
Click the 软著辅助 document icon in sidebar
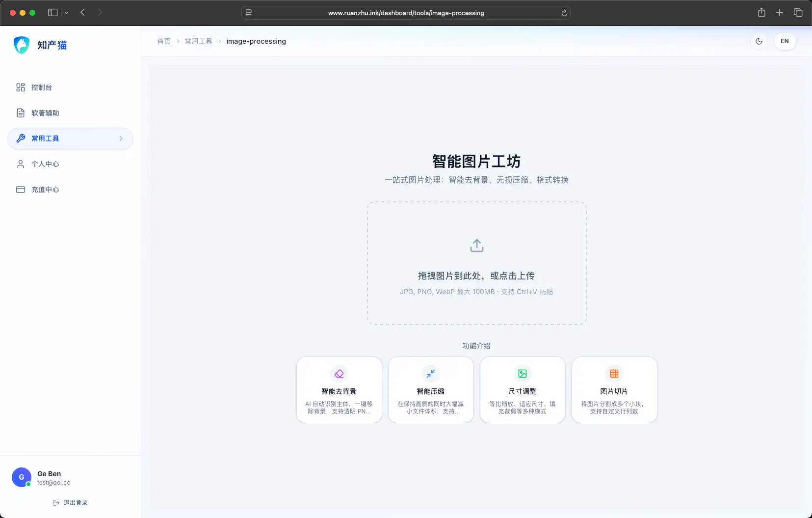pyautogui.click(x=21, y=113)
